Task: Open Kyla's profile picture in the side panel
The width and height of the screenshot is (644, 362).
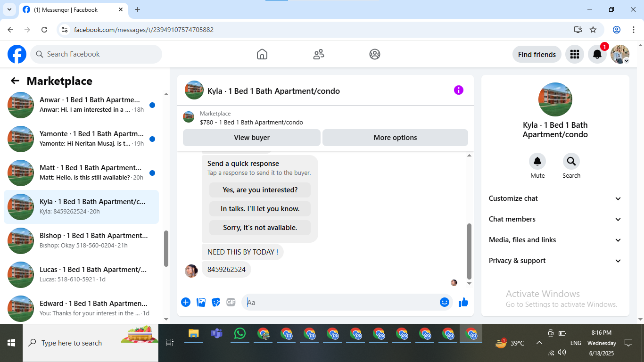Action: (x=555, y=99)
